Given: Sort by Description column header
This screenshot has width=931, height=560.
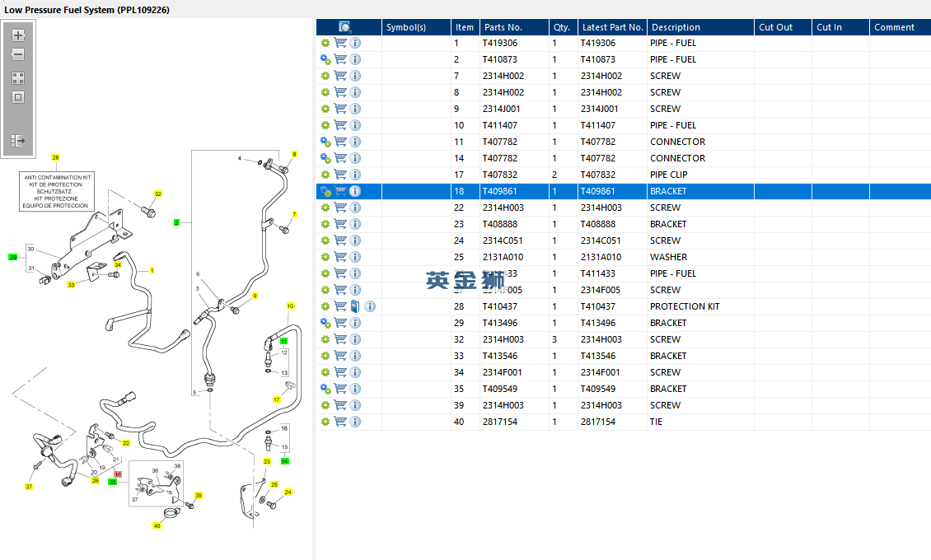Looking at the screenshot, I should click(x=700, y=27).
